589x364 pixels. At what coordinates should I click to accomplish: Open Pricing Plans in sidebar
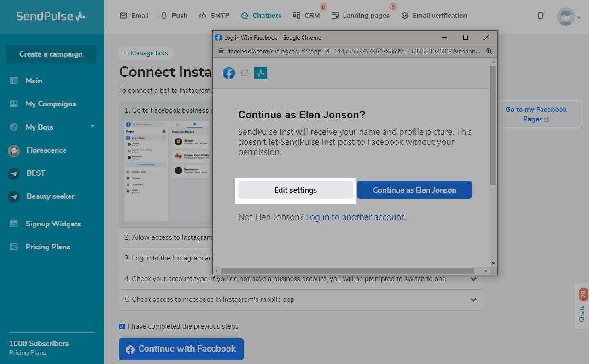[x=48, y=247]
